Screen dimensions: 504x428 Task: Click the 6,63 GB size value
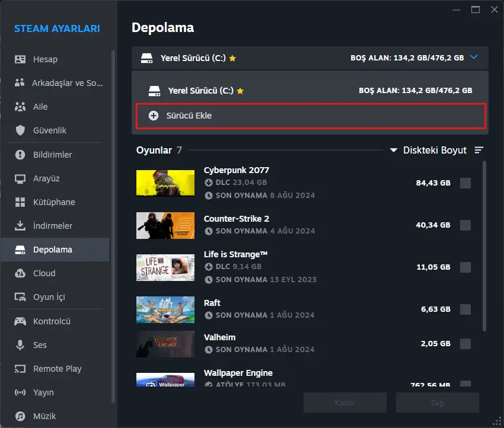coord(436,309)
